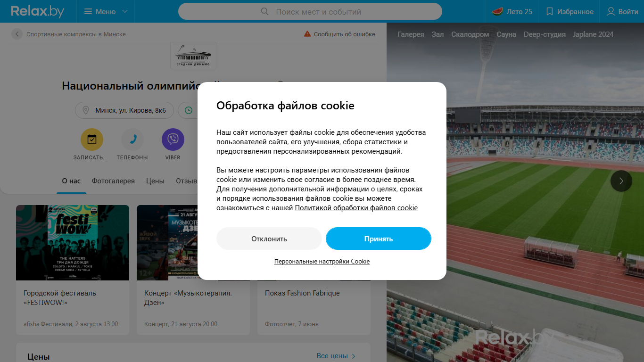This screenshot has height=362, width=644.
Task: Click the search magnifier icon
Action: click(265, 11)
